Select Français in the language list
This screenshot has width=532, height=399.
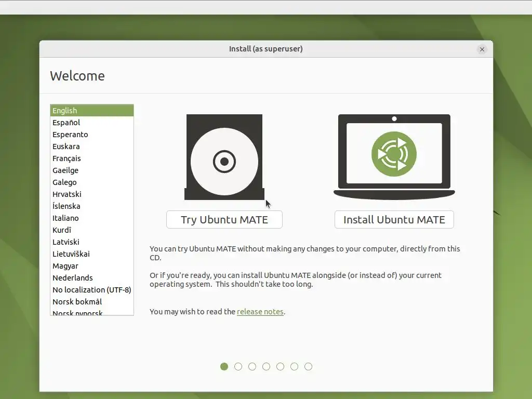pyautogui.click(x=92, y=158)
